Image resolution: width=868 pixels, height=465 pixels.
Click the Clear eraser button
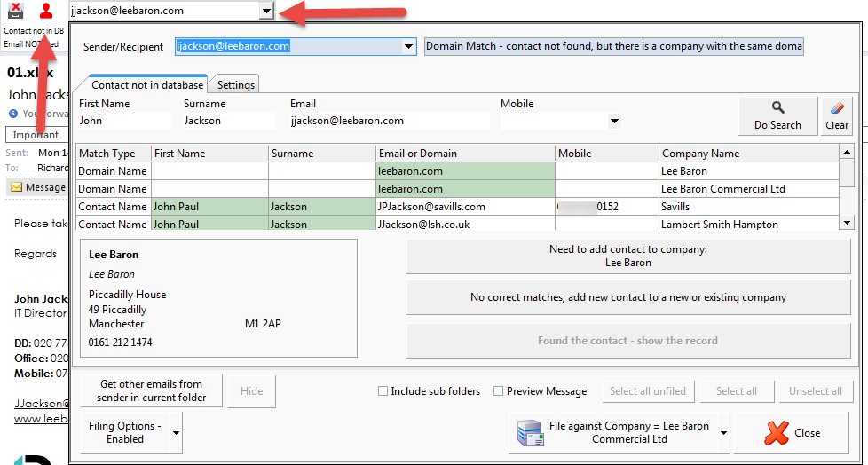pyautogui.click(x=837, y=115)
